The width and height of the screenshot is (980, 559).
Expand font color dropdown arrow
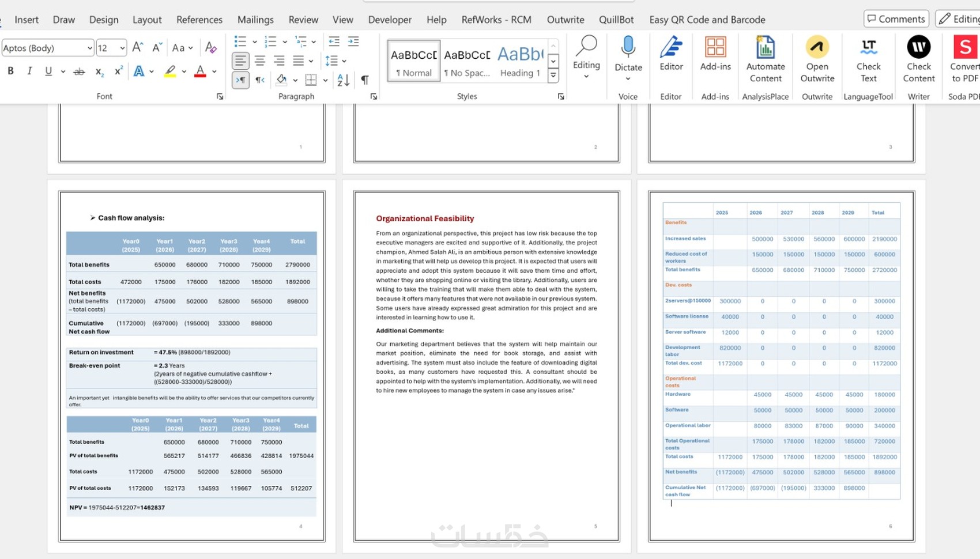click(x=214, y=72)
